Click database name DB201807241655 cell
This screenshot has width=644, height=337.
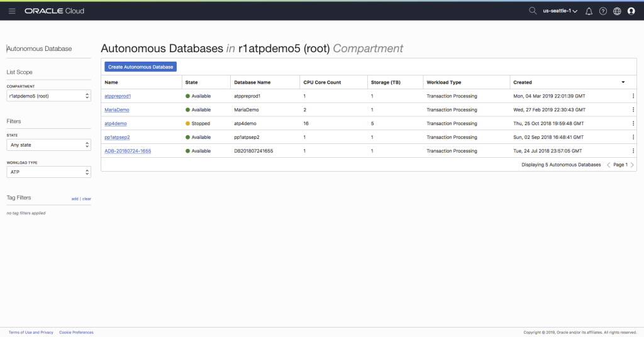tap(253, 151)
